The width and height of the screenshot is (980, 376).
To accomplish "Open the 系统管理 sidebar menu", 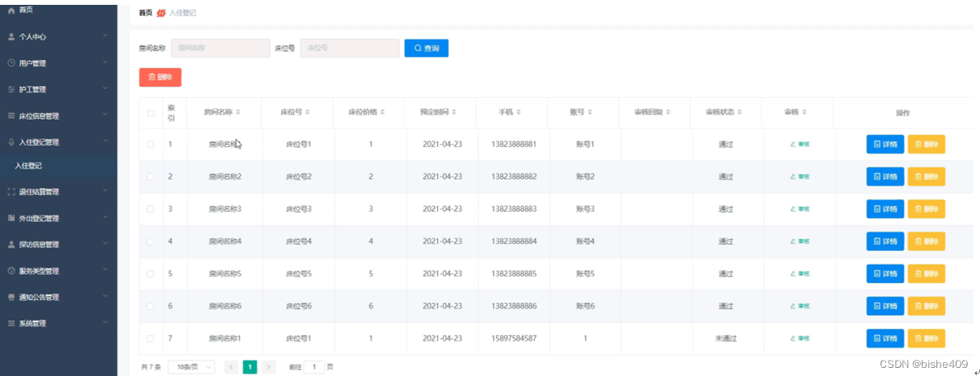I will click(58, 323).
